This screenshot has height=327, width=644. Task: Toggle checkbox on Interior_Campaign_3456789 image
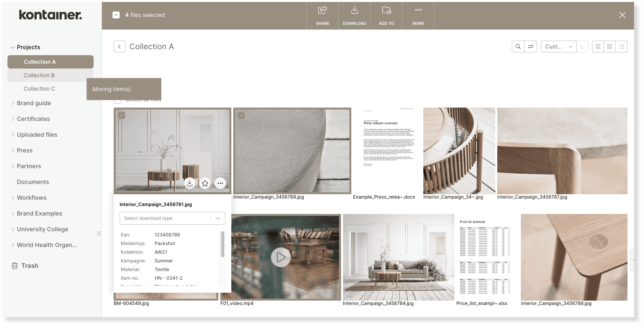(x=241, y=115)
